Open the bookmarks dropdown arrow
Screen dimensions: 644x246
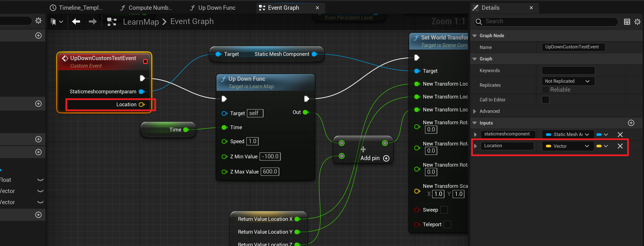pos(61,21)
